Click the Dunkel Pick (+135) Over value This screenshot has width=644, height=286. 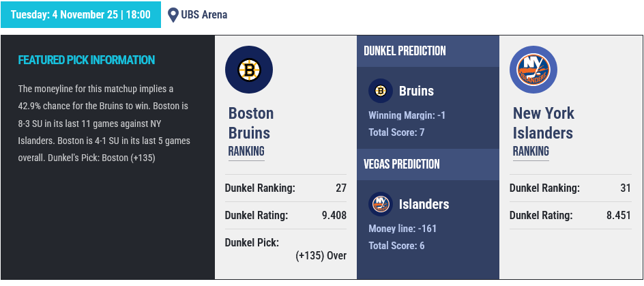pos(321,256)
